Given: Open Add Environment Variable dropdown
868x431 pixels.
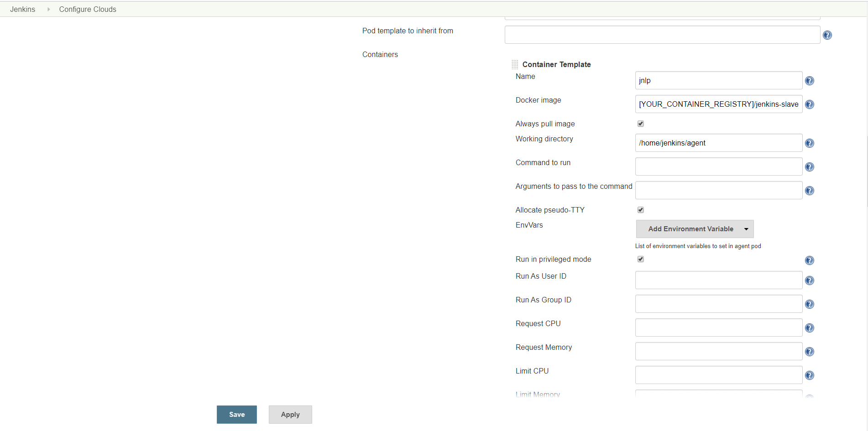Looking at the screenshot, I should click(695, 229).
